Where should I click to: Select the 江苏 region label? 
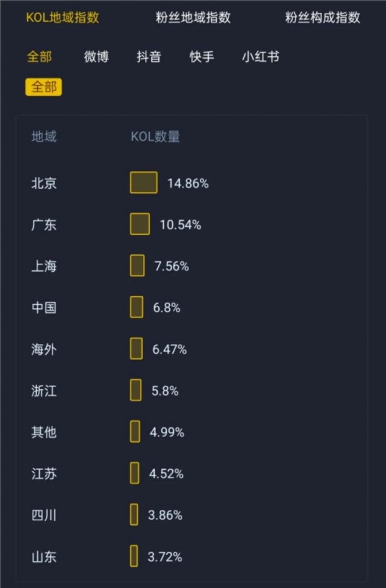pyautogui.click(x=44, y=474)
